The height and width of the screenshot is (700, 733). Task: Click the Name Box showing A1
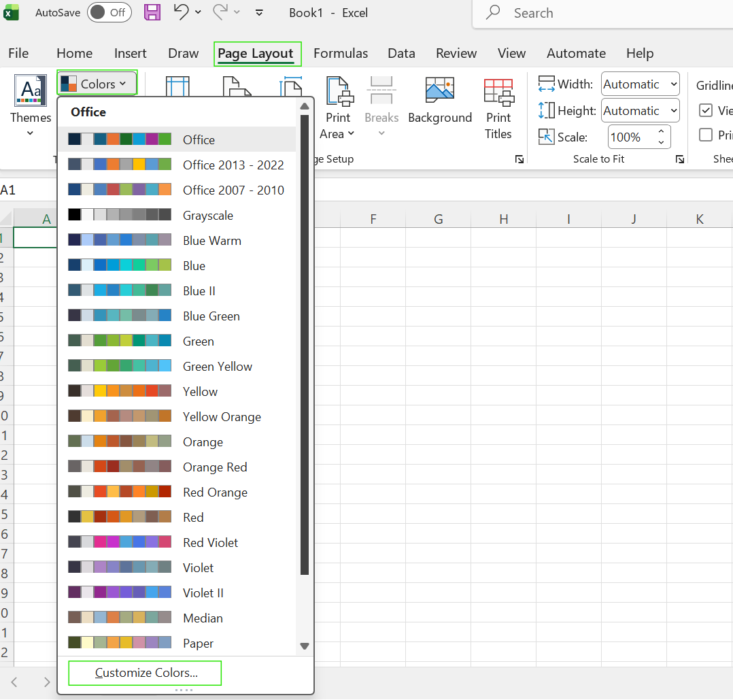(28, 190)
